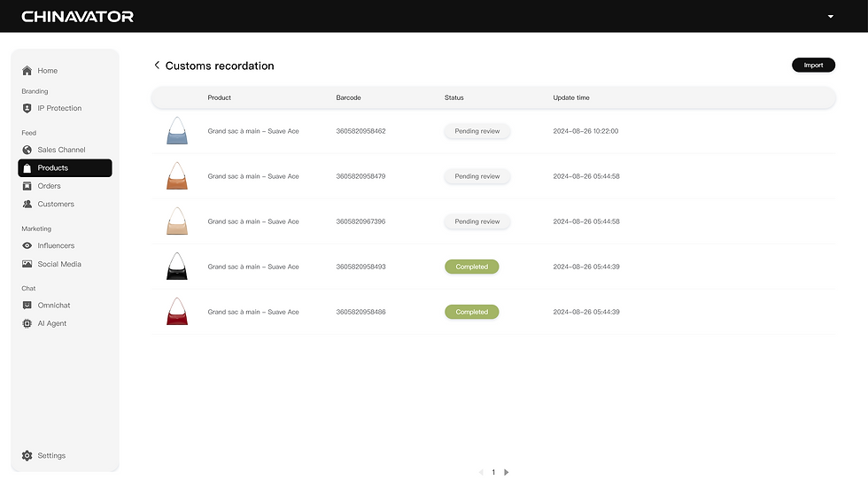Image resolution: width=868 pixels, height=488 pixels.
Task: Click the Status column header
Action: [453, 97]
